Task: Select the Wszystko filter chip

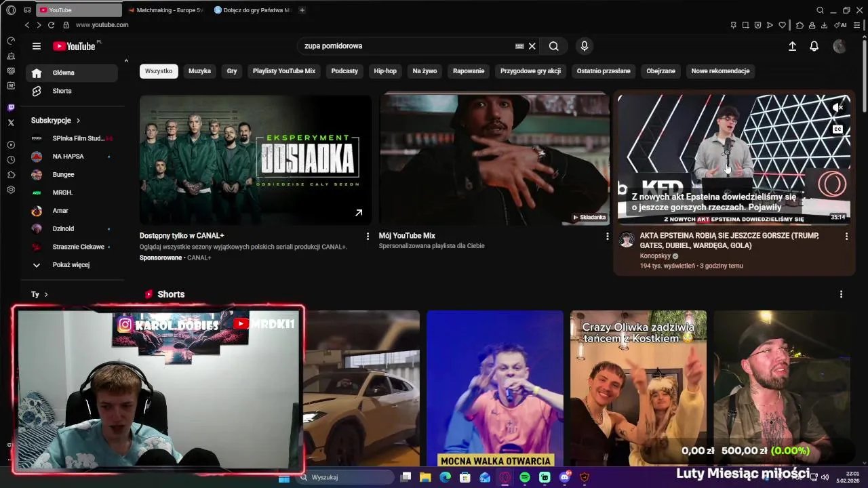Action: coord(159,71)
